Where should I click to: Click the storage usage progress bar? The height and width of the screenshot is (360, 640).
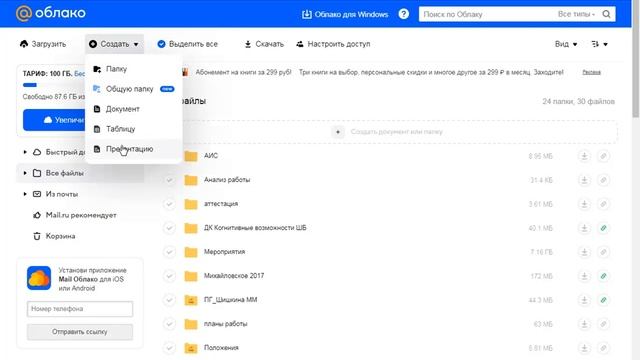click(54, 85)
